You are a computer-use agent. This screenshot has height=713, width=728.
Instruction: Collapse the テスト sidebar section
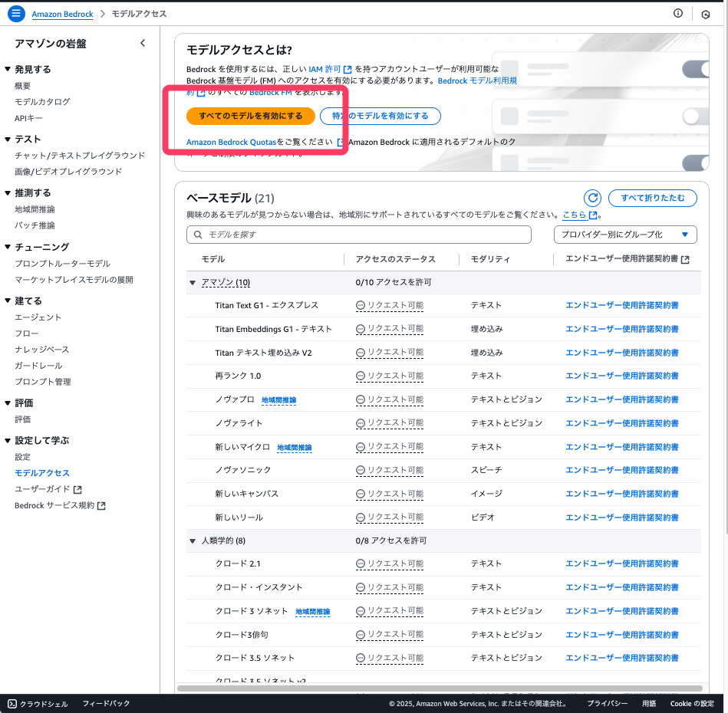click(x=8, y=140)
